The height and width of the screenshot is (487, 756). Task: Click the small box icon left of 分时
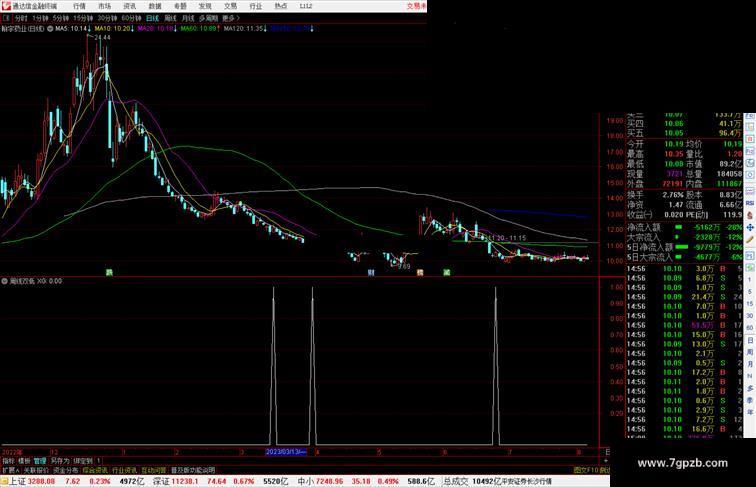point(6,18)
